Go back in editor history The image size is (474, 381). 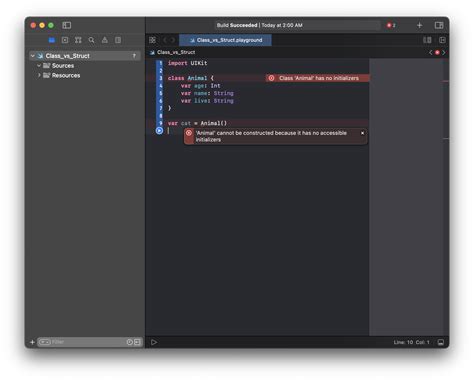click(165, 40)
